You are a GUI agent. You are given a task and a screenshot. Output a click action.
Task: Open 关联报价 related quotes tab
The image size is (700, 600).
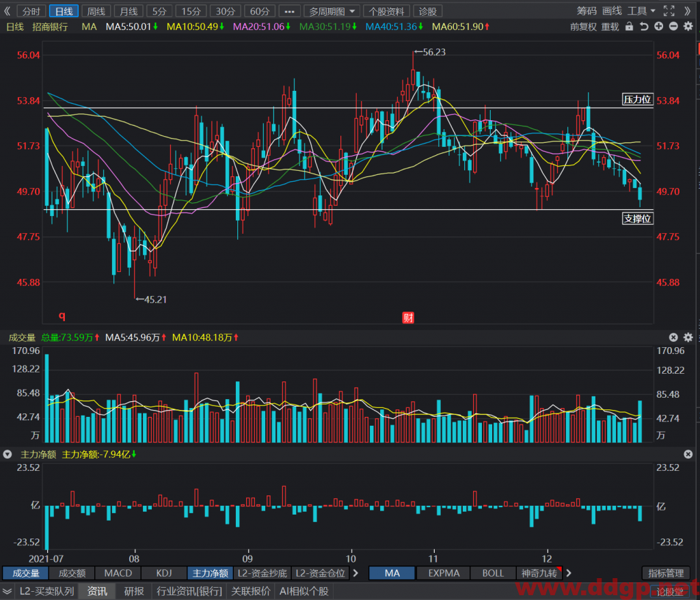[250, 591]
